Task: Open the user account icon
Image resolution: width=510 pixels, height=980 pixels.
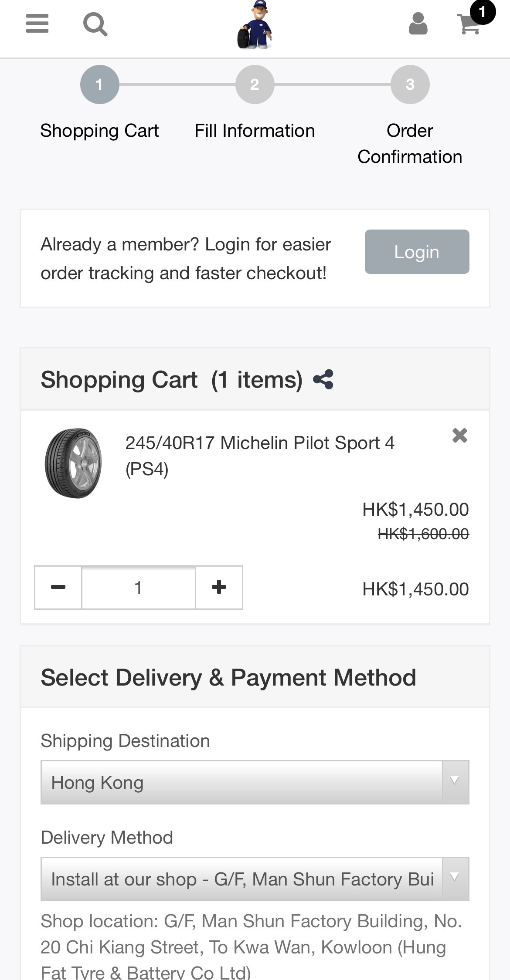Action: click(x=418, y=24)
